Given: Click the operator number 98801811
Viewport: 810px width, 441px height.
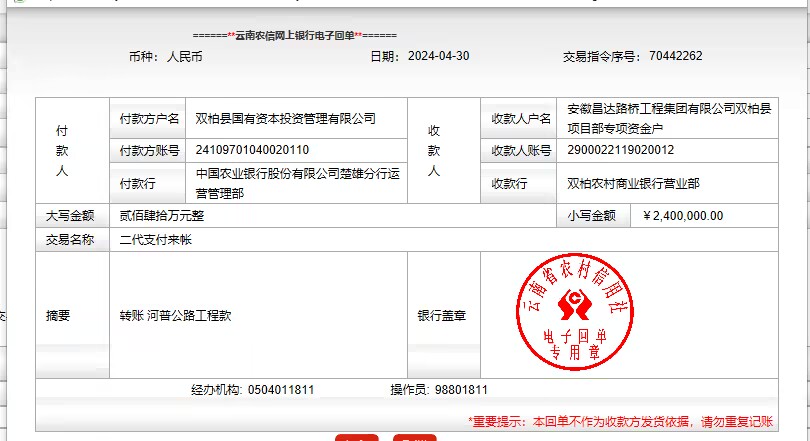Looking at the screenshot, I should pos(461,390).
